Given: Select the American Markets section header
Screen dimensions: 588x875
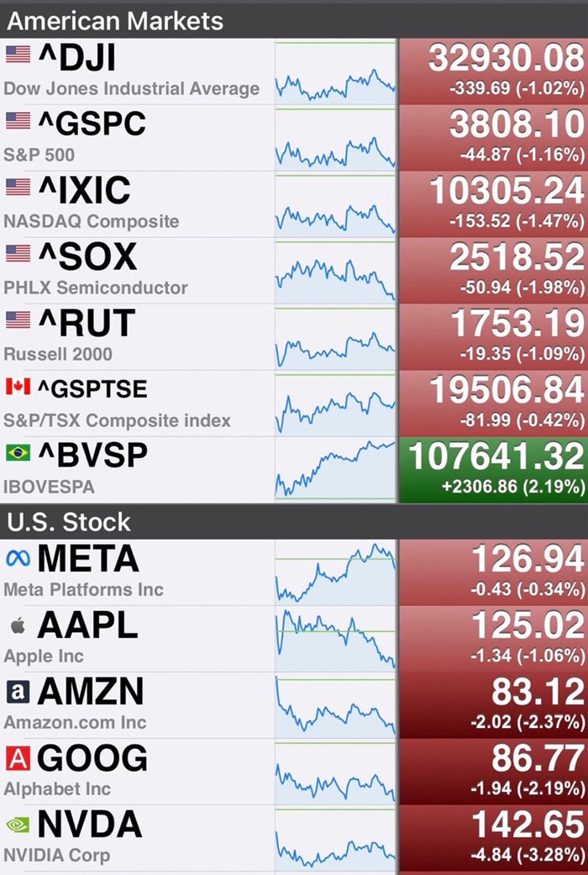Looking at the screenshot, I should tap(116, 20).
